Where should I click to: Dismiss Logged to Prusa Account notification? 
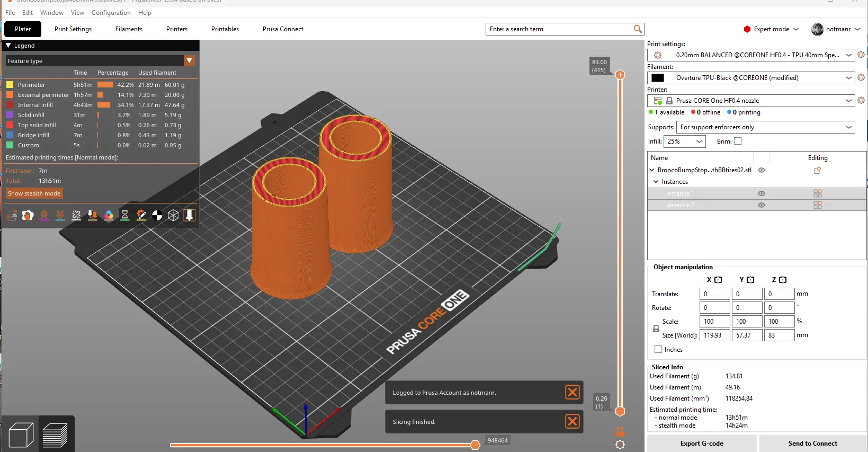(572, 392)
